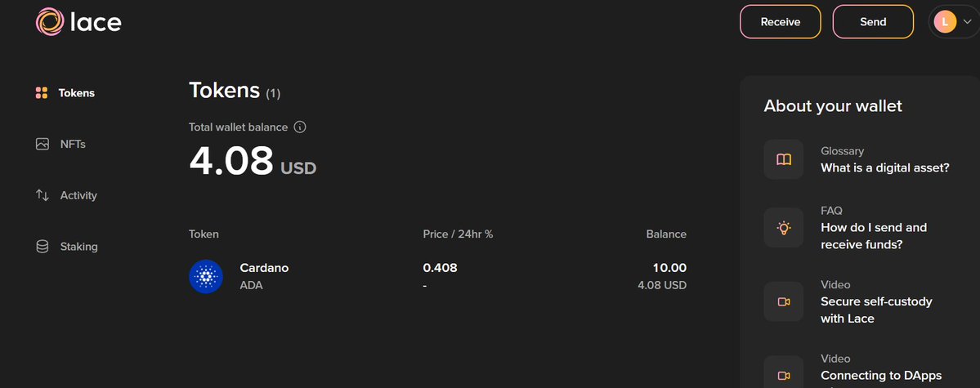Click the total wallet balance info icon

[300, 127]
